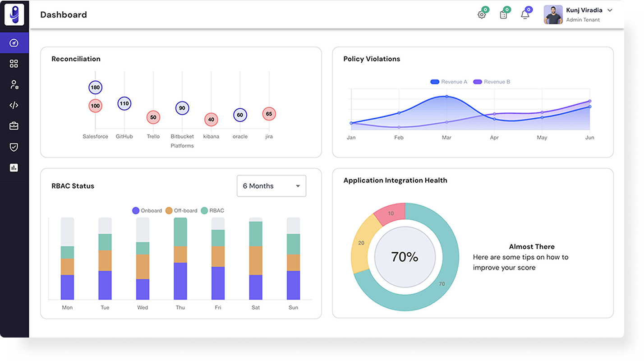Open the bar chart reports icon

click(x=14, y=167)
